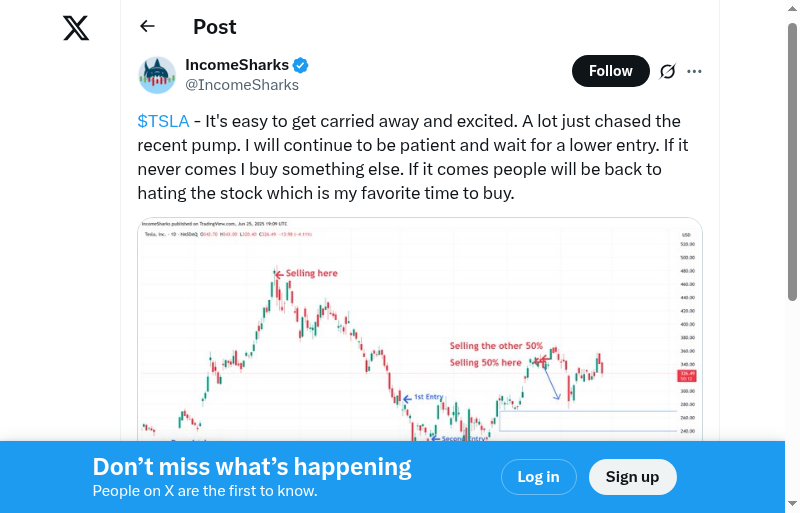The height and width of the screenshot is (513, 800).
Task: Click "People on X are the first to know"
Action: point(205,491)
